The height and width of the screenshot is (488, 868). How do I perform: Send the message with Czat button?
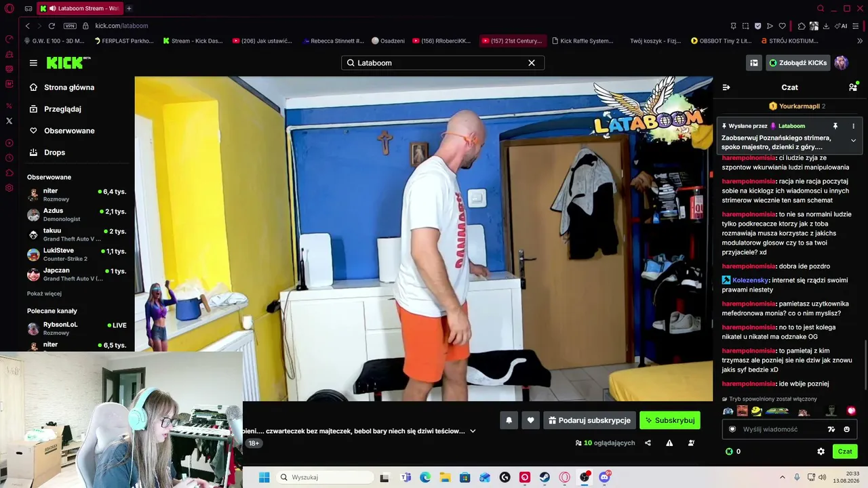[x=845, y=451]
